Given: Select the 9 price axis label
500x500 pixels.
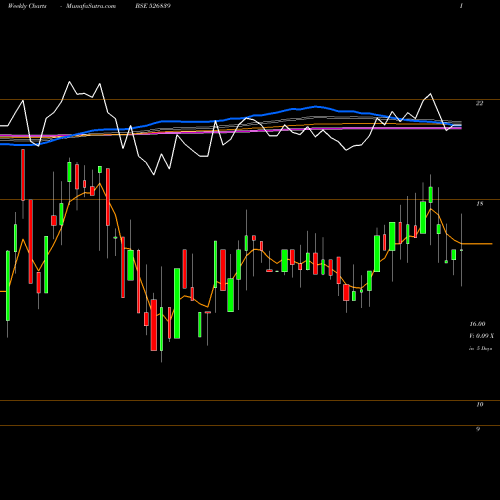Looking at the screenshot, I should pos(478,429).
